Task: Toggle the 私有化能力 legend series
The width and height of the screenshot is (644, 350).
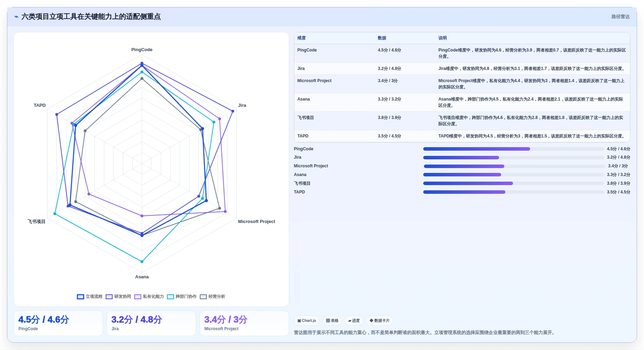Action: coord(149,296)
